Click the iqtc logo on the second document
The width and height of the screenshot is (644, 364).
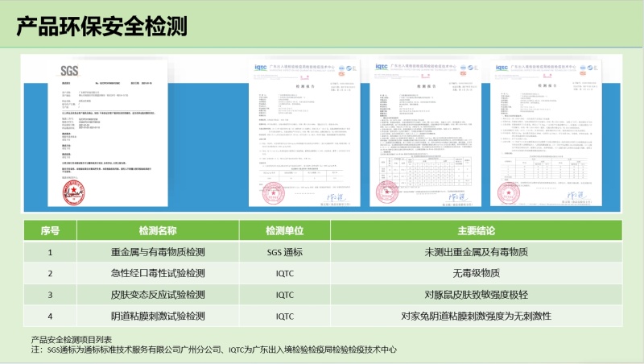coord(261,68)
